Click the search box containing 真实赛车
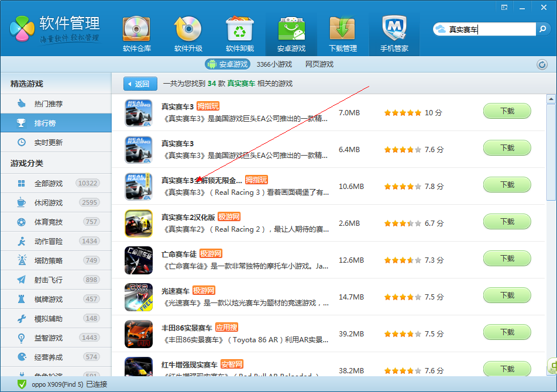 coord(490,29)
